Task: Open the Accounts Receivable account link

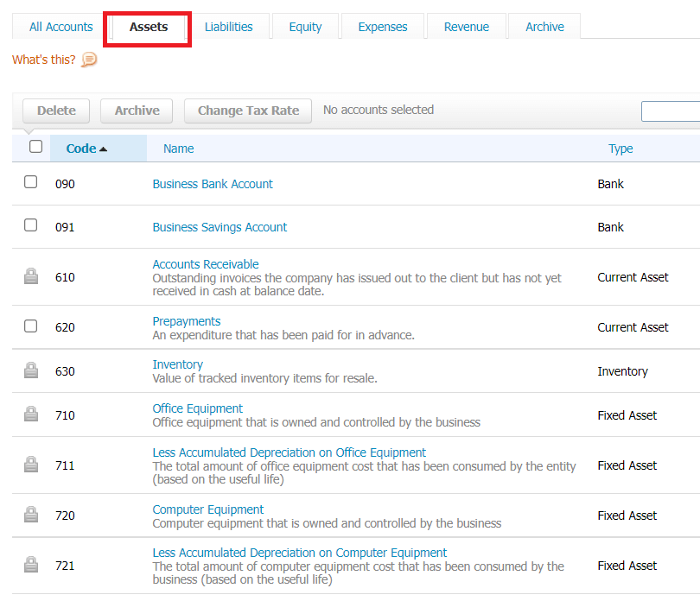Action: pyautogui.click(x=206, y=264)
